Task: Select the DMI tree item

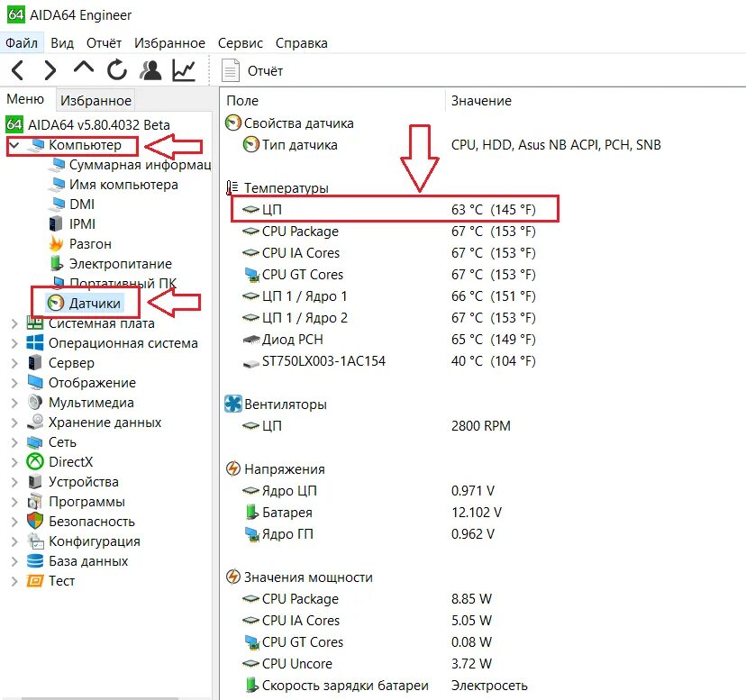Action: [72, 205]
